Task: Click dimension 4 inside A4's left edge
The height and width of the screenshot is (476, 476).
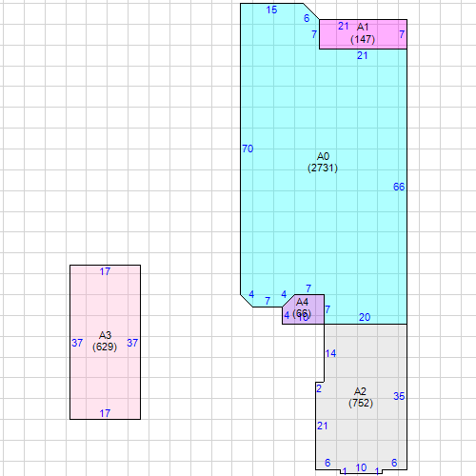Action: 287,315
